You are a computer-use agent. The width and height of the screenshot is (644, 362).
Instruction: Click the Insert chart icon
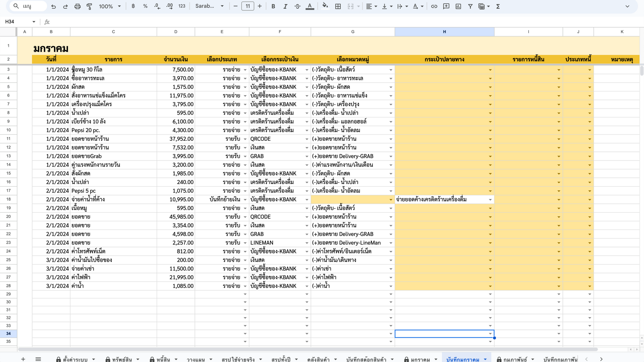(x=458, y=6)
